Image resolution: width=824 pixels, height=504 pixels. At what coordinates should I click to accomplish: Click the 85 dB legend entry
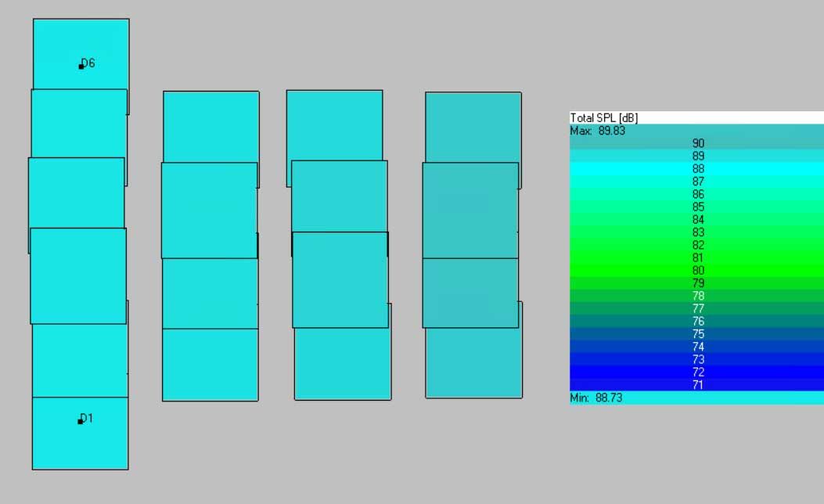point(696,207)
